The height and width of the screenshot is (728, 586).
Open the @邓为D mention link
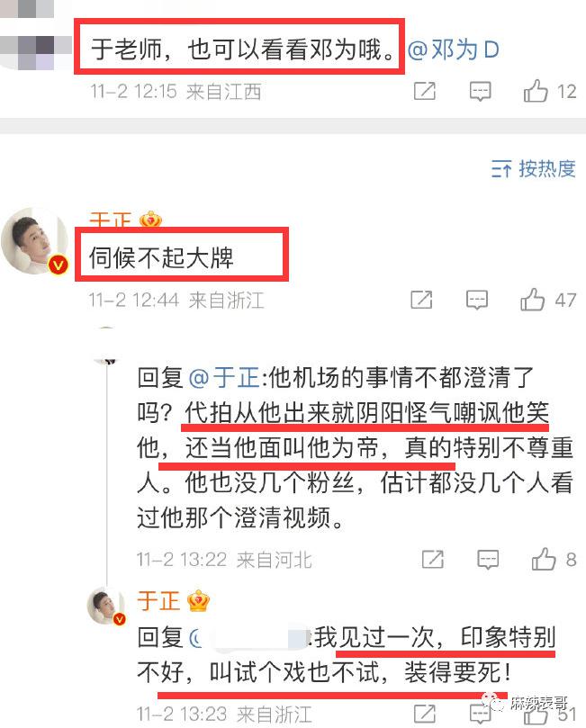454,49
